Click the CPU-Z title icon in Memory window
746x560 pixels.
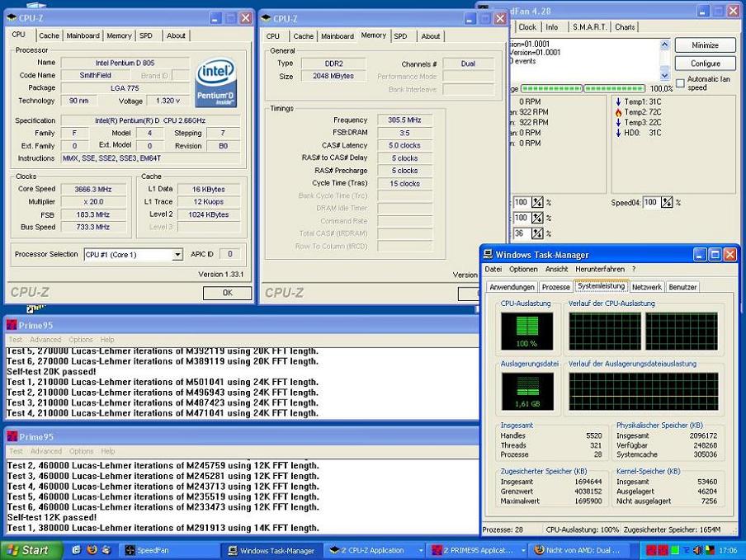point(266,18)
